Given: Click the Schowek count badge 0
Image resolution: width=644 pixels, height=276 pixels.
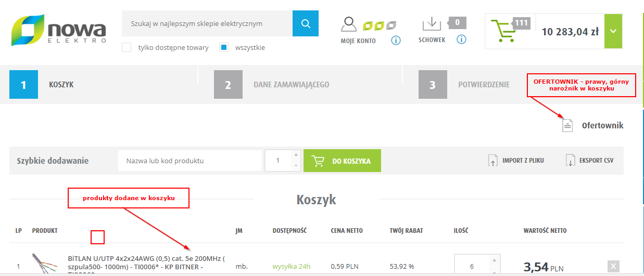Looking at the screenshot, I should click(x=457, y=22).
